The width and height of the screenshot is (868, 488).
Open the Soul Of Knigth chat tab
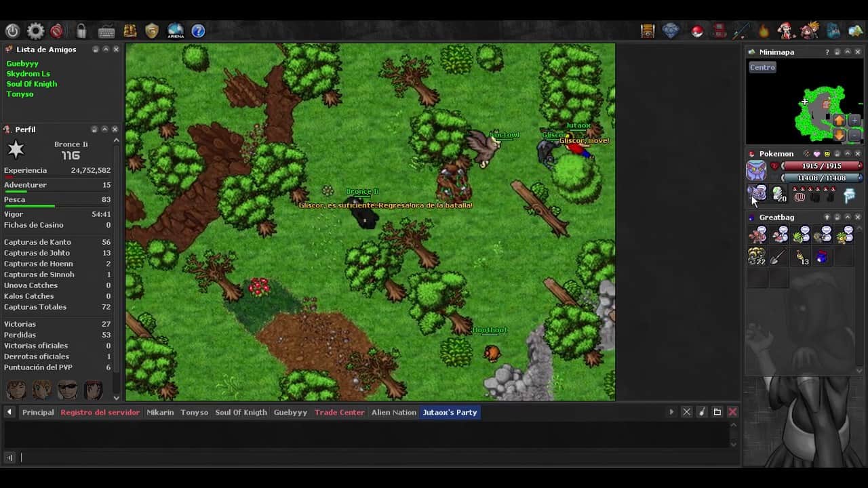pos(241,412)
